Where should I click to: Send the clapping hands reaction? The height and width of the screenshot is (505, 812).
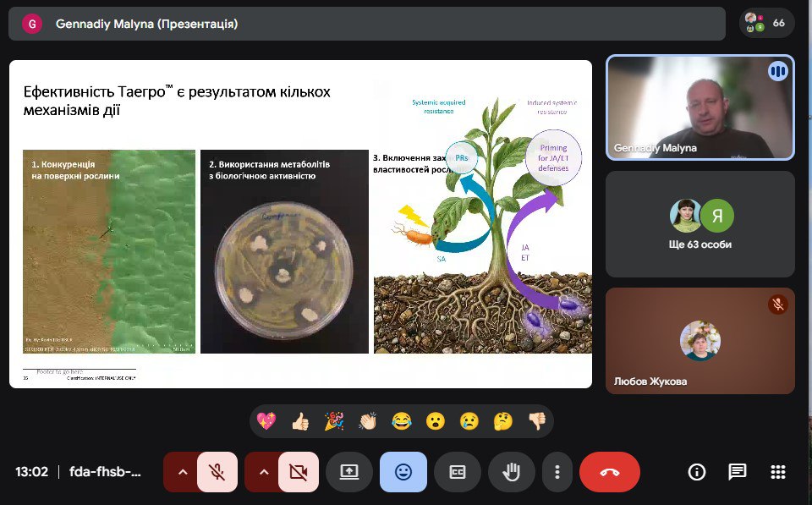[368, 421]
